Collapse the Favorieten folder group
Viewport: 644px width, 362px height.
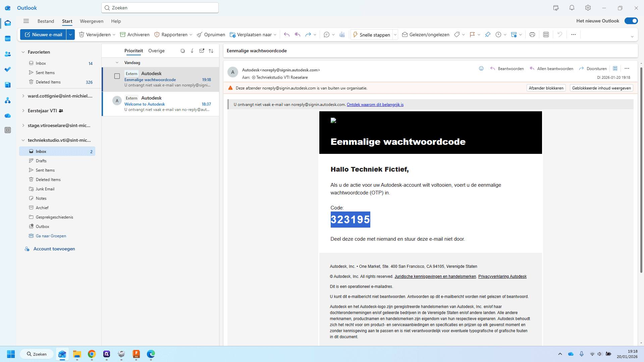pos(23,52)
